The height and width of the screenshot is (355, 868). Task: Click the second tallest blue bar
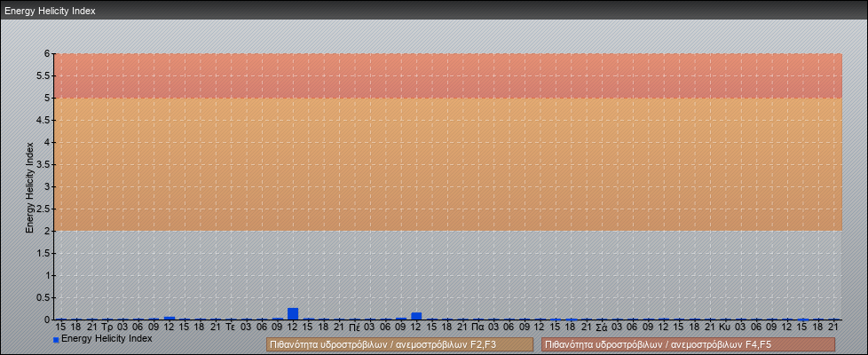[x=416, y=316]
